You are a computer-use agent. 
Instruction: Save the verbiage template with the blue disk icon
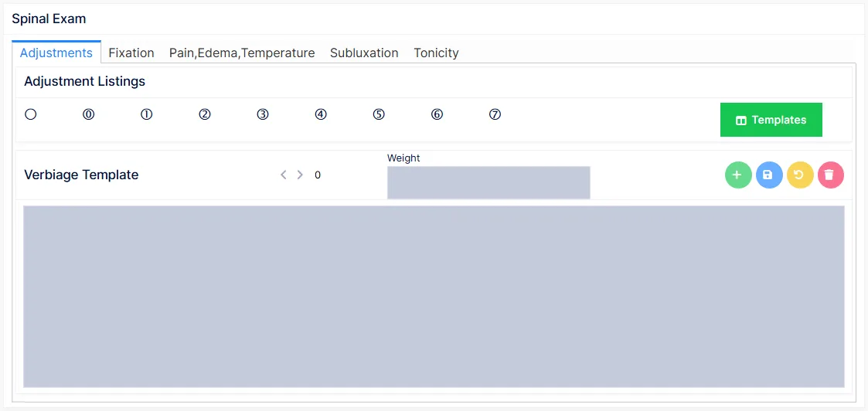coord(769,175)
